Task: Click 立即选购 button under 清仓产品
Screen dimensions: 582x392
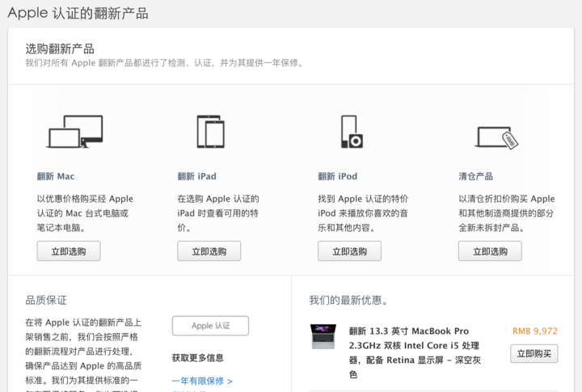Action: tap(490, 251)
